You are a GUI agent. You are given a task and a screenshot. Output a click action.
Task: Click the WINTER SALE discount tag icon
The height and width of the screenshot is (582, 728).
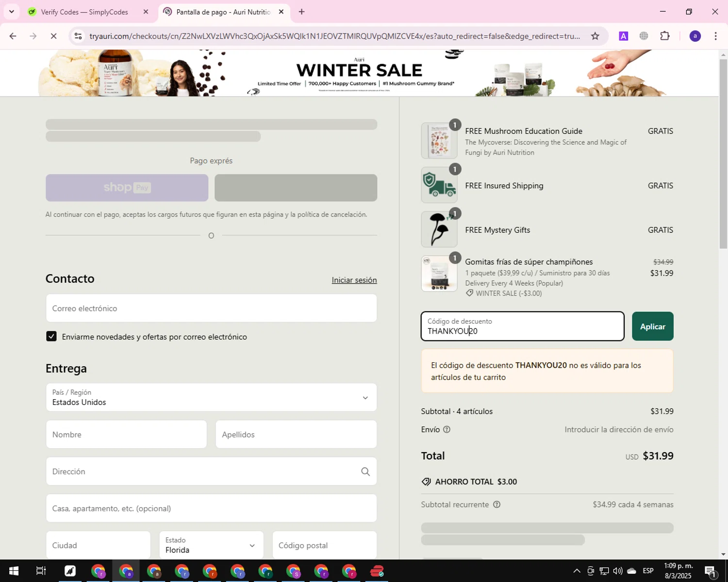[469, 293]
